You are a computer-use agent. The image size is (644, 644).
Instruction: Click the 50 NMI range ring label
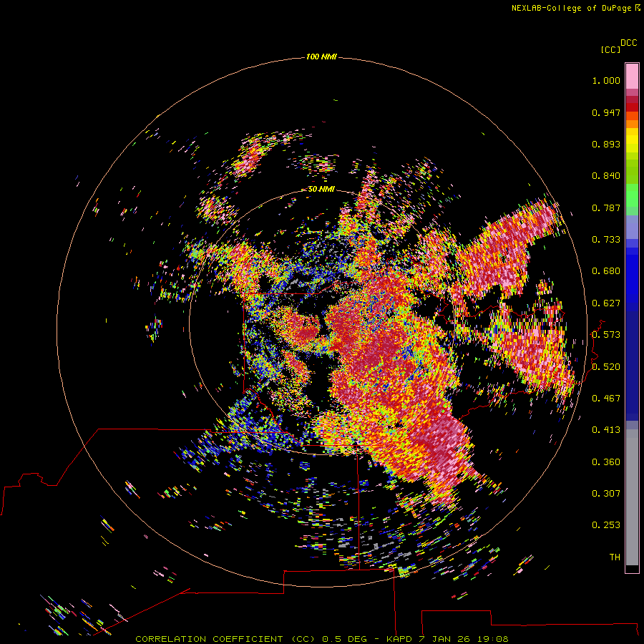[x=321, y=190]
